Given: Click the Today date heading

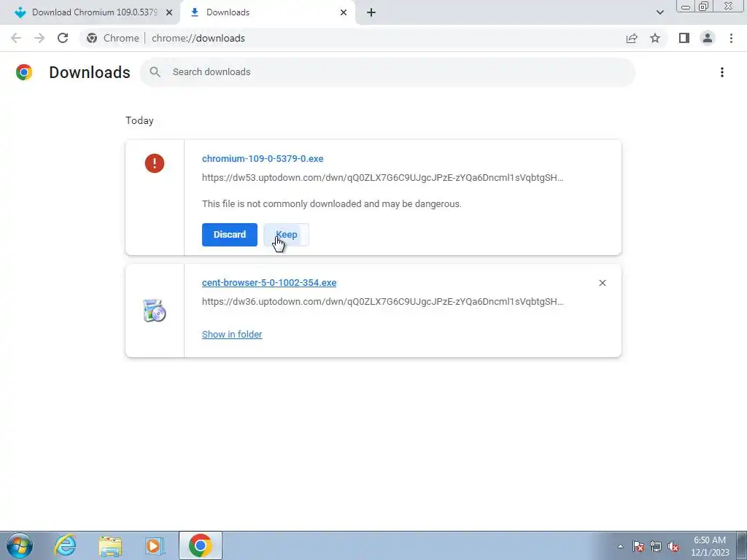Looking at the screenshot, I should pyautogui.click(x=139, y=120).
